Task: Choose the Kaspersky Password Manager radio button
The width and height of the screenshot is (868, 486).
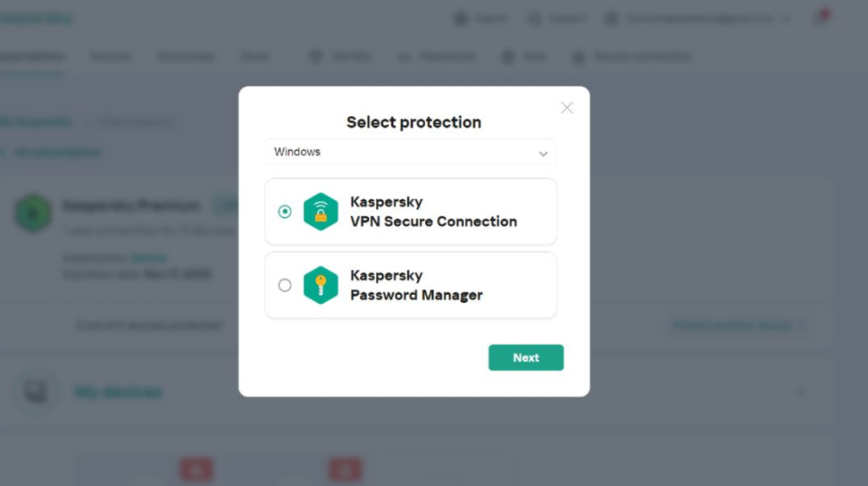Action: [x=285, y=286]
